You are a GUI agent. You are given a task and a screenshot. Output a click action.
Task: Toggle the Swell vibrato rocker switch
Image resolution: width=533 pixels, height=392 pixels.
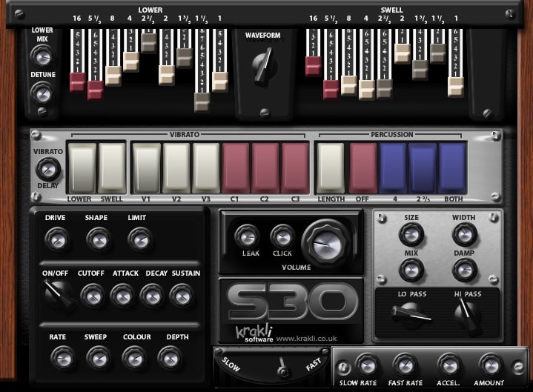pyautogui.click(x=113, y=168)
